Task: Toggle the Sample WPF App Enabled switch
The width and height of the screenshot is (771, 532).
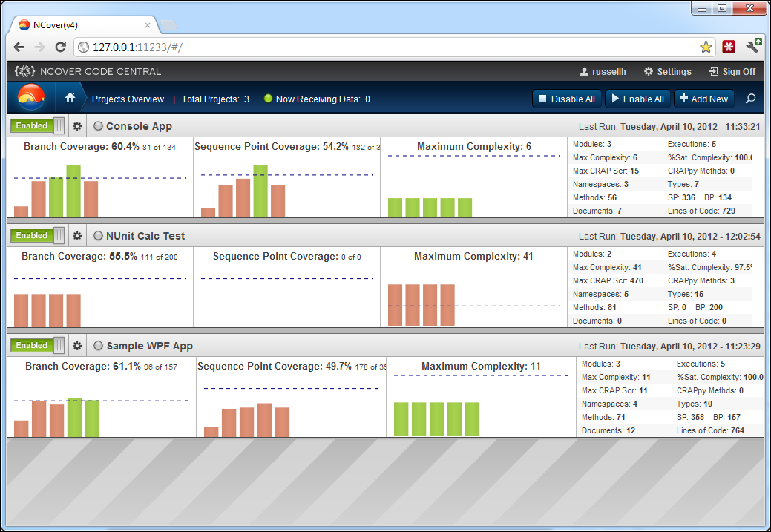Action: [37, 345]
